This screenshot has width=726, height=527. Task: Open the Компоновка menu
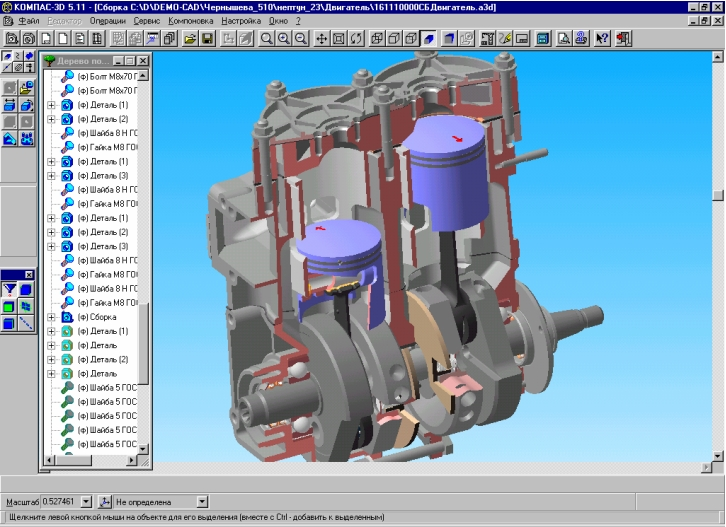(x=191, y=21)
